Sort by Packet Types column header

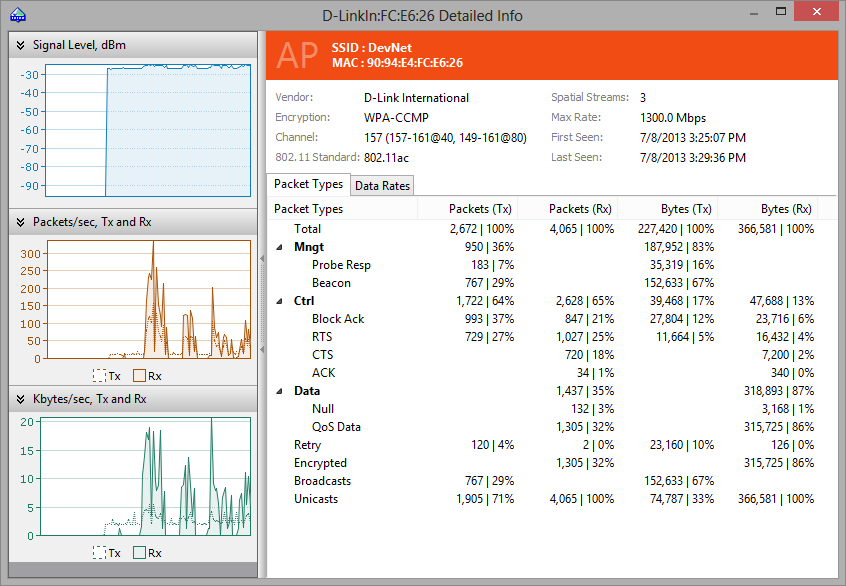(342, 209)
